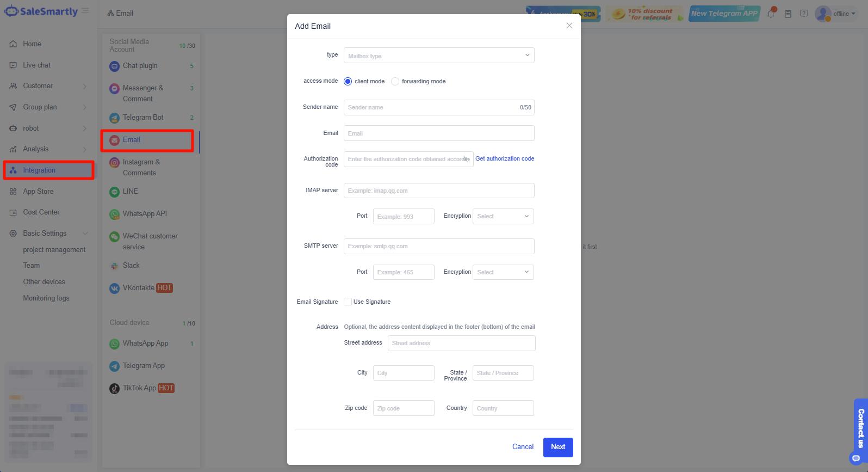Image resolution: width=868 pixels, height=472 pixels.
Task: Expand the Analysis menu chevron
Action: [x=85, y=149]
